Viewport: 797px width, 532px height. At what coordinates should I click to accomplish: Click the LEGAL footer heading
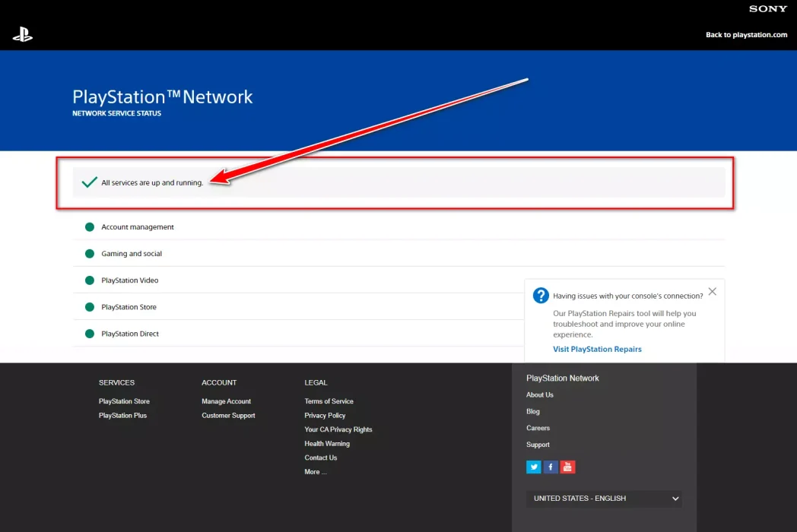click(316, 382)
